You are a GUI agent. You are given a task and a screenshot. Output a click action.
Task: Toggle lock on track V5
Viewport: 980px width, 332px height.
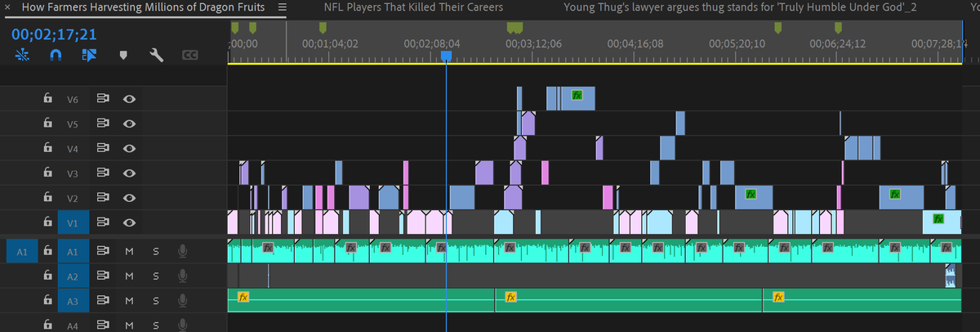pyautogui.click(x=48, y=123)
